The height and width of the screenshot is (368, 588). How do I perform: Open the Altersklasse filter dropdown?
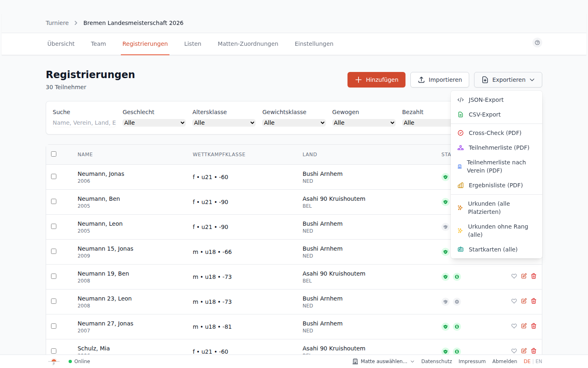point(224,123)
